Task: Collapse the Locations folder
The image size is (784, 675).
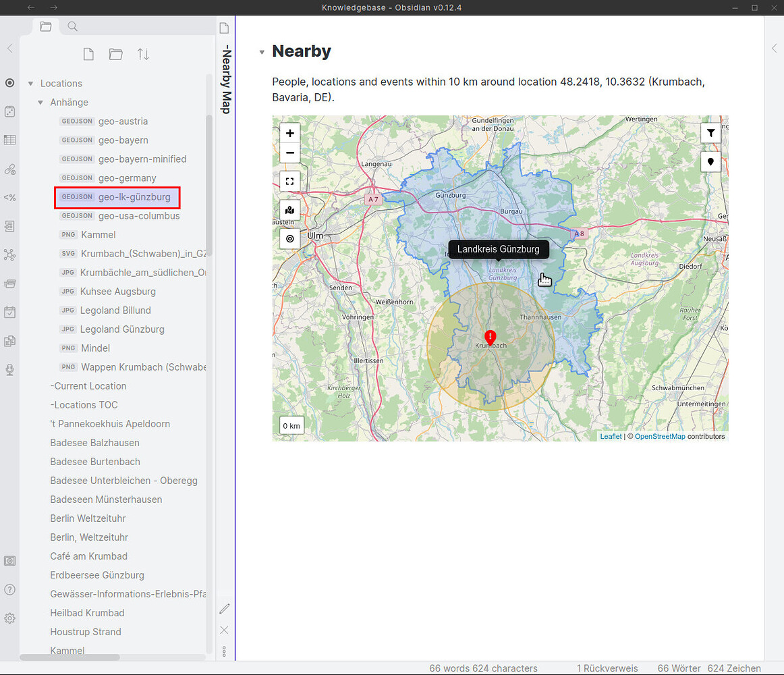Action: click(x=30, y=83)
